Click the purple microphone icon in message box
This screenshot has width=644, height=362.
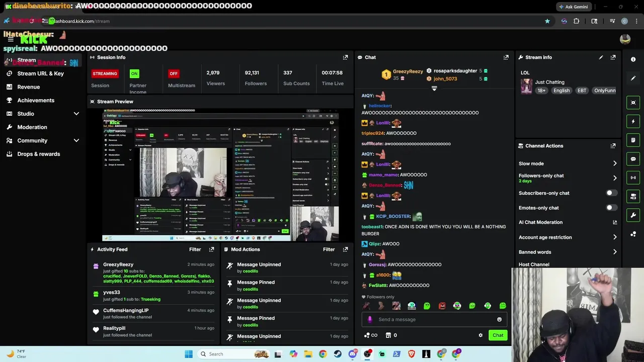(370, 319)
